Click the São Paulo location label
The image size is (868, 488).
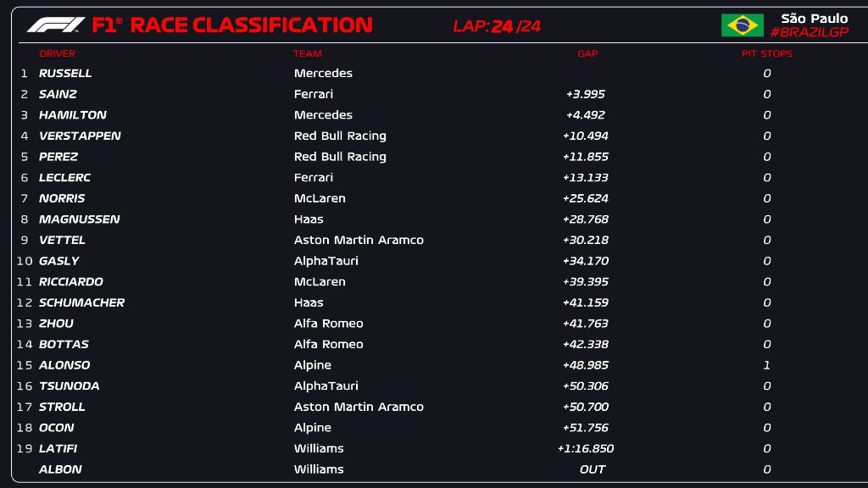[814, 19]
